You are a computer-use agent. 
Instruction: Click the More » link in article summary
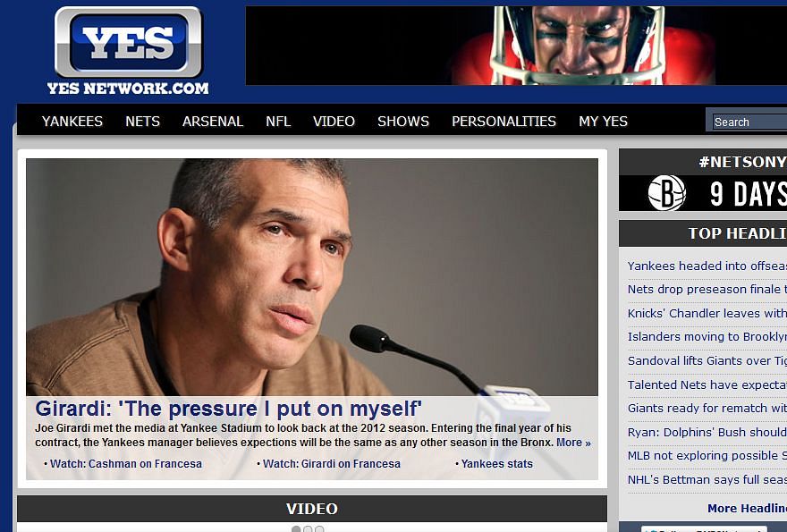point(573,443)
